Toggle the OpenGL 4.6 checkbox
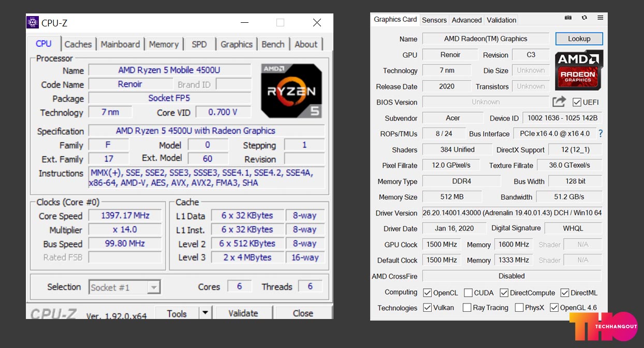The image size is (644, 348). tap(554, 308)
